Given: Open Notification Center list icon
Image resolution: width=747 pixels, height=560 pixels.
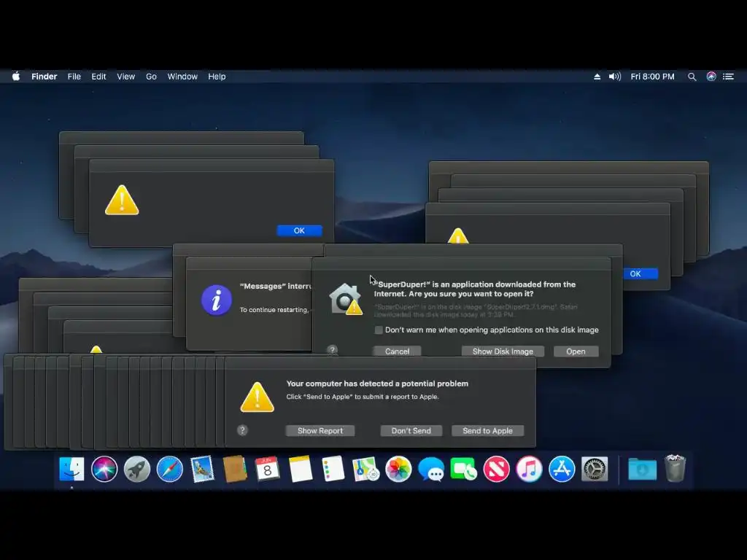Looking at the screenshot, I should (728, 77).
